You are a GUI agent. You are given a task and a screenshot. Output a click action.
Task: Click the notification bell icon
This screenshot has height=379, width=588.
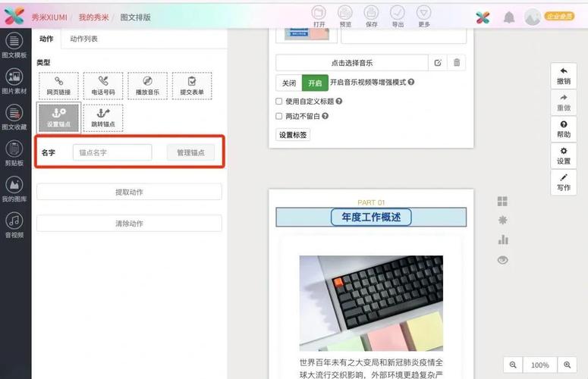coord(509,17)
